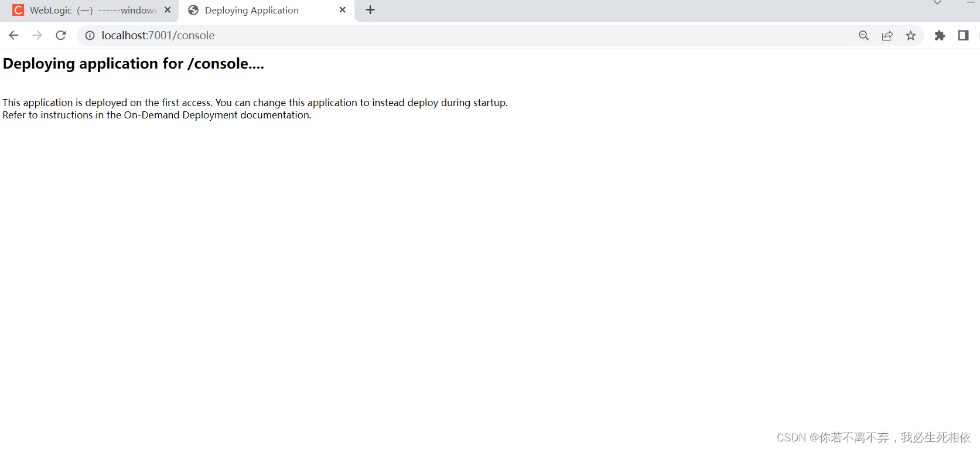980x449 pixels.
Task: Click the CSDN favicon on the first tab
Action: click(x=18, y=10)
